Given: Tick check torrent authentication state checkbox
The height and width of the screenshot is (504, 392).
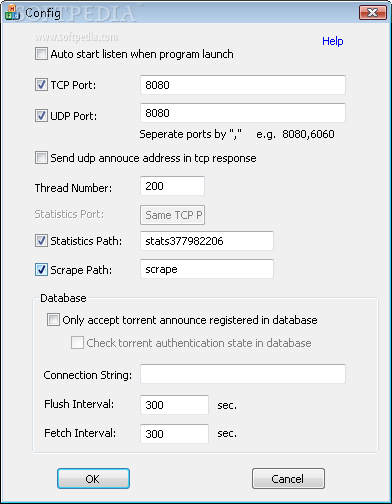Looking at the screenshot, I should click(x=77, y=343).
